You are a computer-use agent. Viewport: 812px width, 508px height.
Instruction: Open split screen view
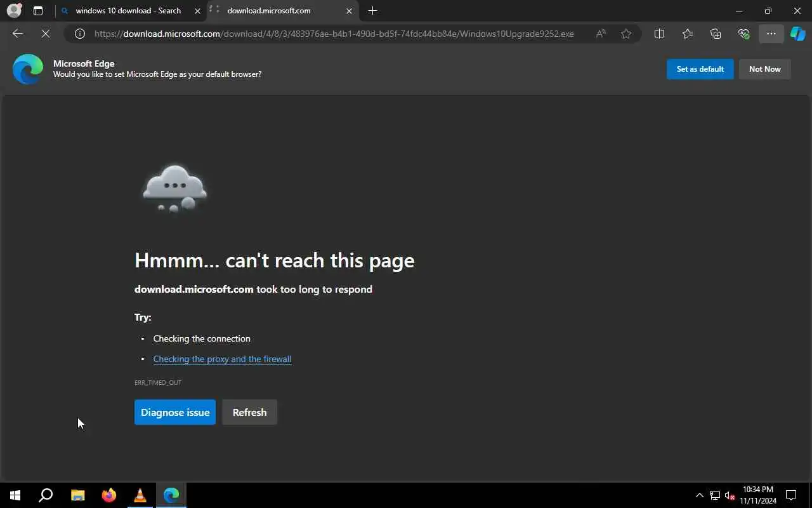[659, 34]
